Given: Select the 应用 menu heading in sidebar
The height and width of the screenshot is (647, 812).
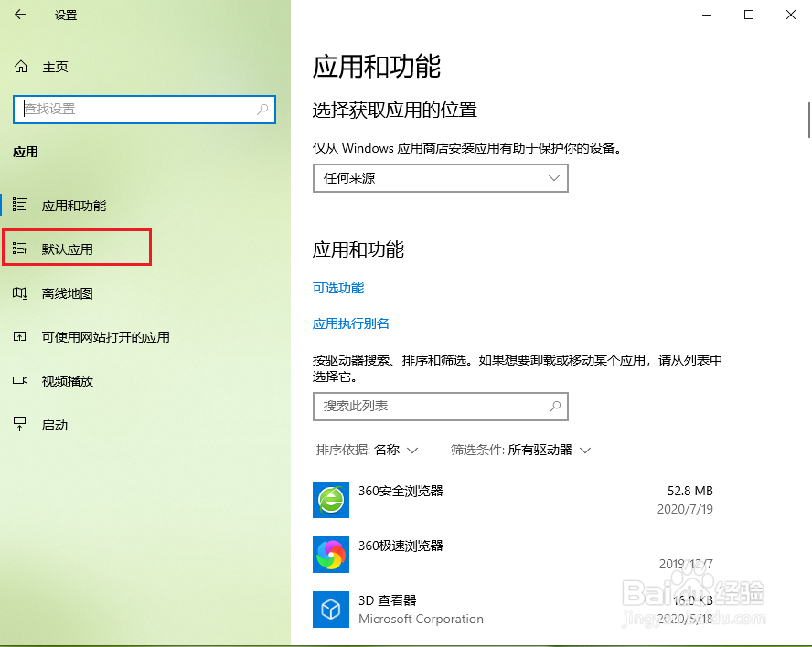Looking at the screenshot, I should [x=25, y=152].
